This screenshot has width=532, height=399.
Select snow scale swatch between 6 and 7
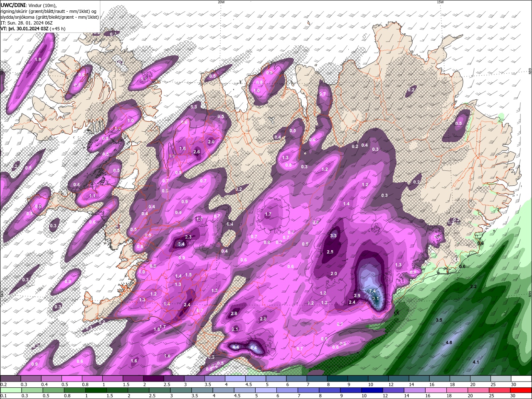296,379
